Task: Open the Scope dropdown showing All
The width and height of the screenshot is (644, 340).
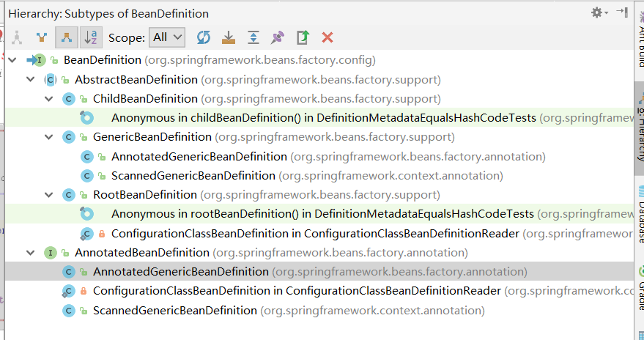Action: [x=167, y=37]
